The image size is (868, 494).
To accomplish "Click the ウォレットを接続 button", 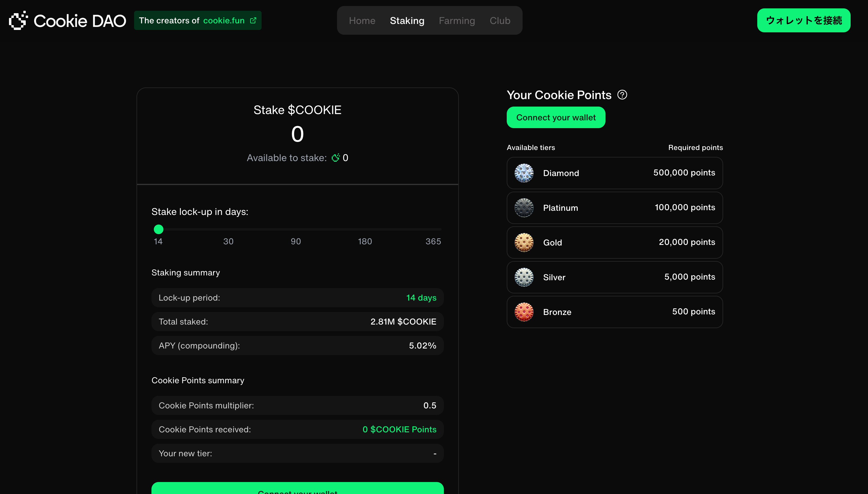I will coord(804,20).
